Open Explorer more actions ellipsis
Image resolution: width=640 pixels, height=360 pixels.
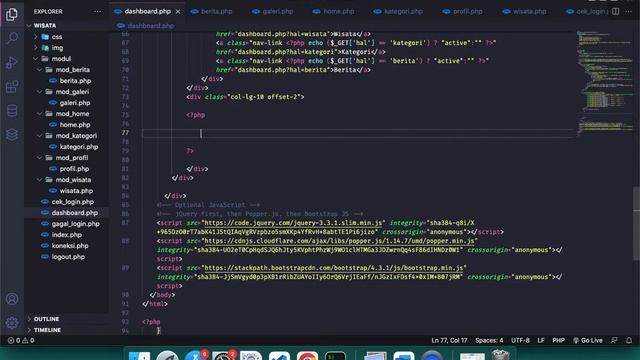point(98,11)
